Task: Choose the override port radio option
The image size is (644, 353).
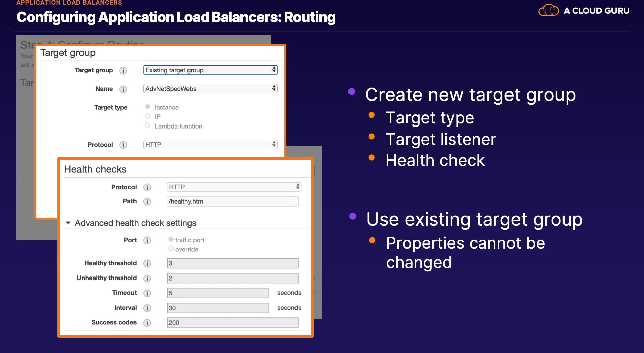Action: click(x=171, y=249)
